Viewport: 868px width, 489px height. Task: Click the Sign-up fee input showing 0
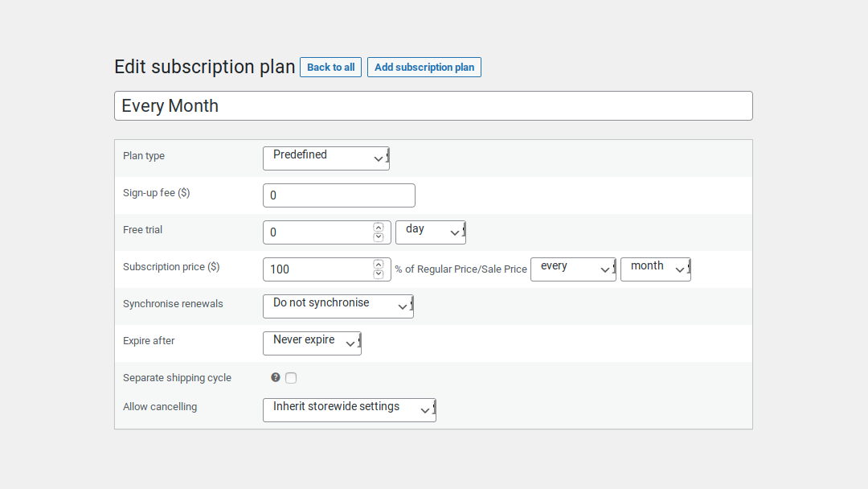tap(338, 195)
